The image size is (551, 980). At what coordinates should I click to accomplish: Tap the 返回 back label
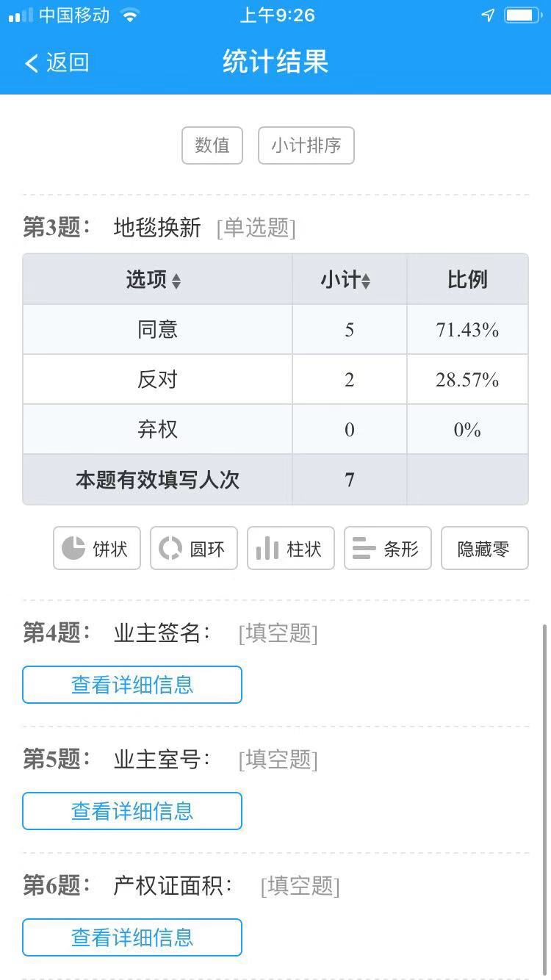tap(68, 63)
